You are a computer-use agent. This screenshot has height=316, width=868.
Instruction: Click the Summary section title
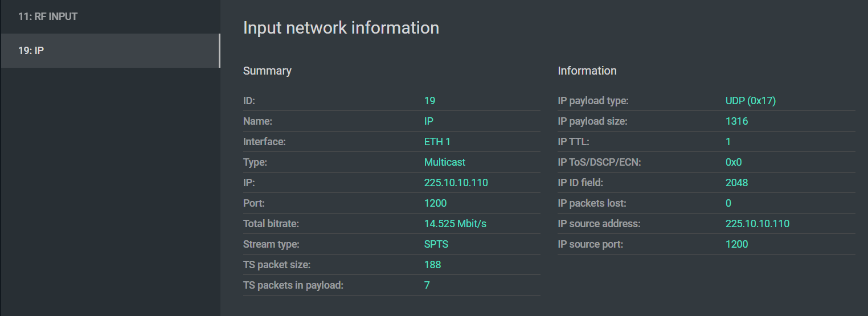tap(267, 71)
